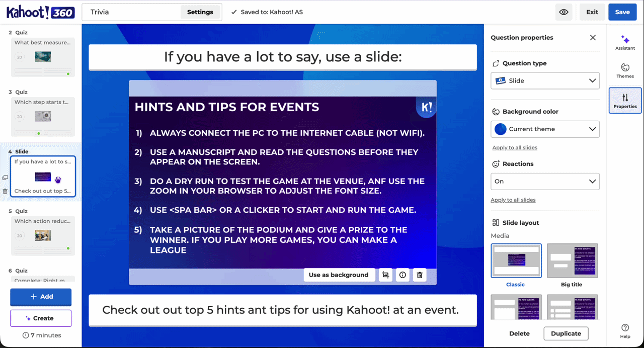Click the 'Media' label under Slide layout
The image size is (644, 348).
tap(500, 236)
